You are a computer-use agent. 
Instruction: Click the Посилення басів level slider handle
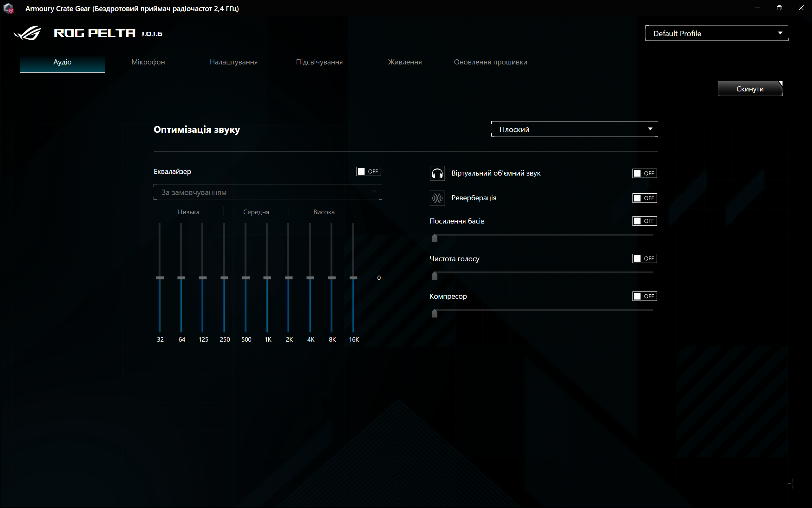(x=435, y=238)
